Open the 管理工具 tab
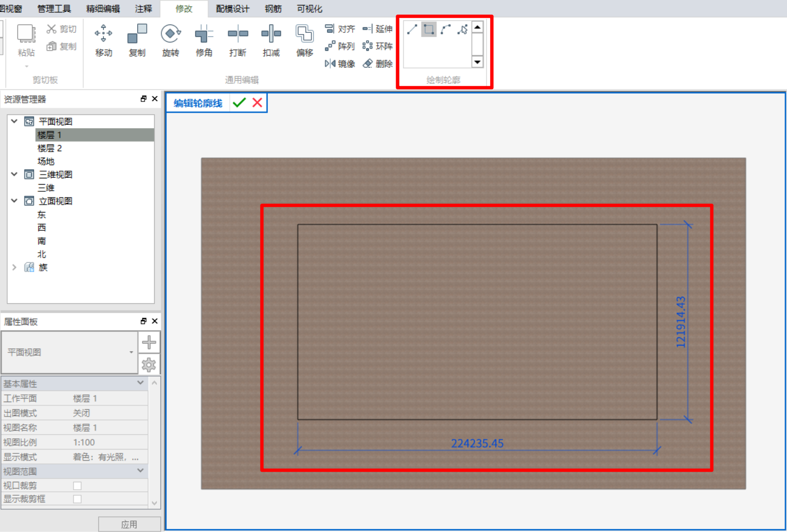Viewport: 787px width, 532px height. [54, 9]
